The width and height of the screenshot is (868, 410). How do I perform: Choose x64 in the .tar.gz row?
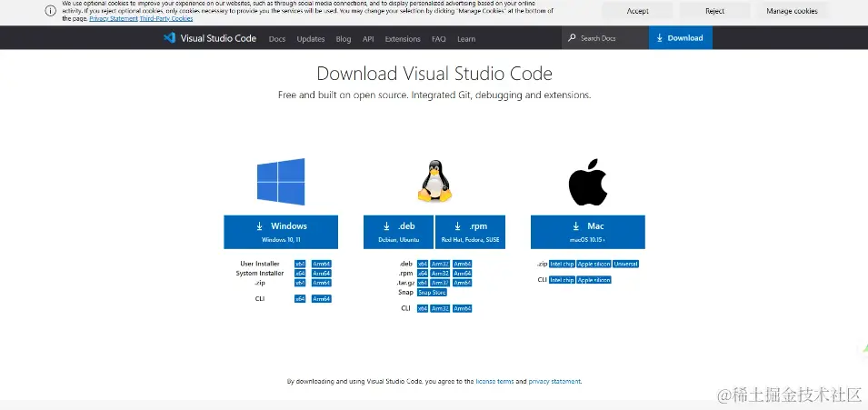pyautogui.click(x=423, y=283)
